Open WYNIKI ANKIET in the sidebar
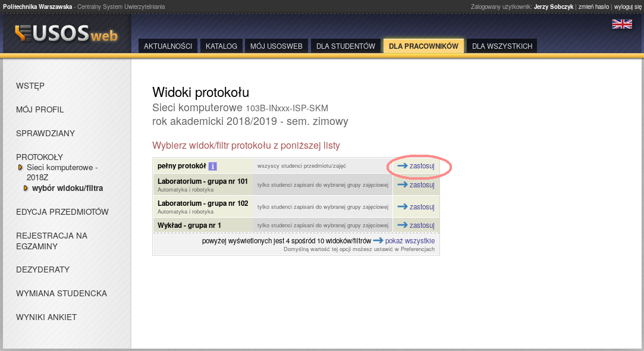 (46, 317)
